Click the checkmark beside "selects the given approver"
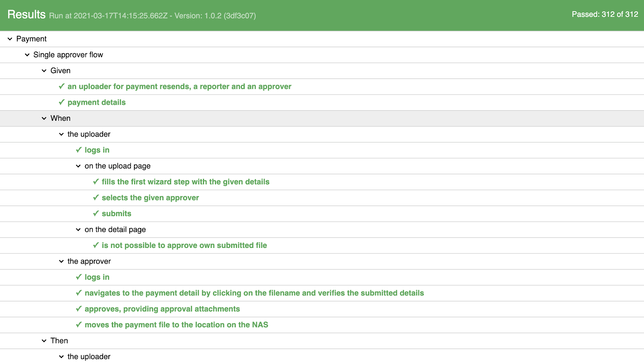The image size is (644, 363). coord(95,198)
